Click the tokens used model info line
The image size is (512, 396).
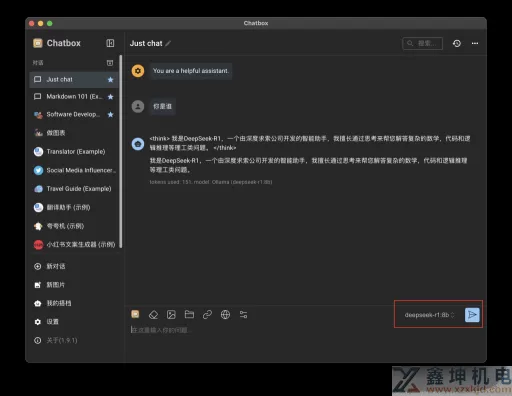(211, 182)
